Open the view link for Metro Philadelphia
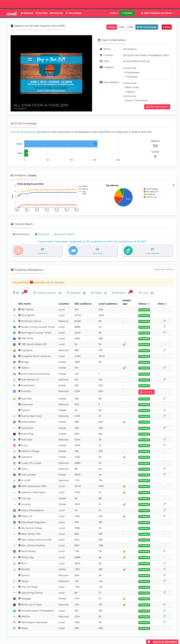The width and height of the screenshot is (180, 644). coord(164,510)
